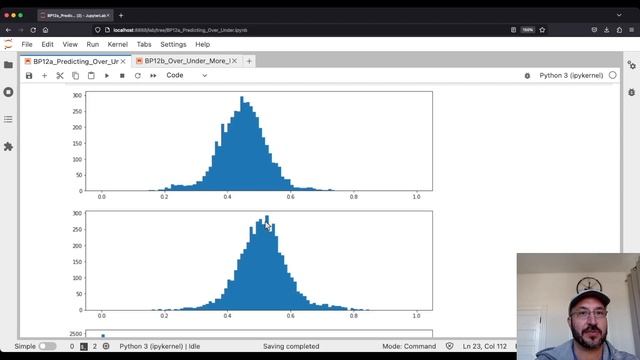Viewport: 640px width, 360px height.
Task: Open the Table of Contents sidebar
Action: coord(8,119)
